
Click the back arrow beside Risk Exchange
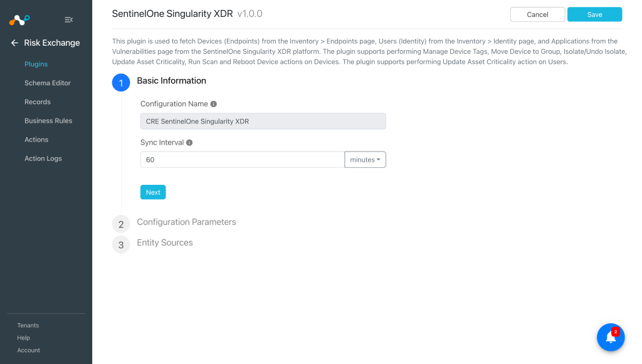pos(14,43)
